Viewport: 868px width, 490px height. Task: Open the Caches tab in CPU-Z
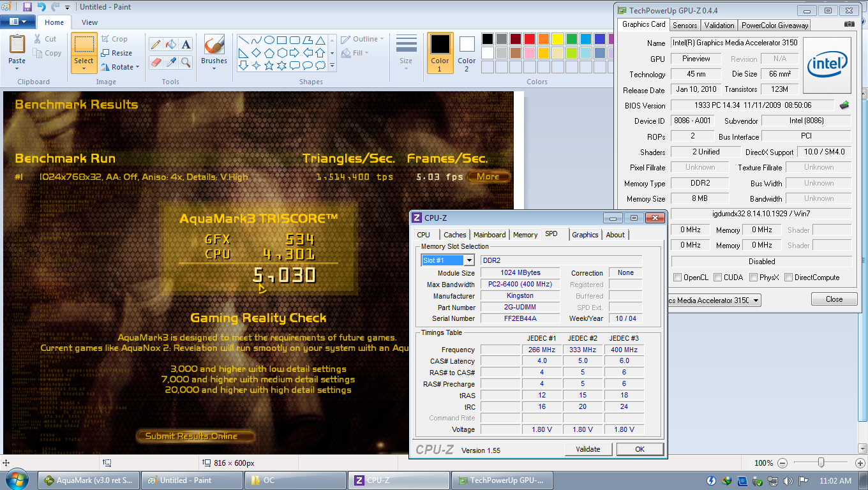[x=455, y=235]
